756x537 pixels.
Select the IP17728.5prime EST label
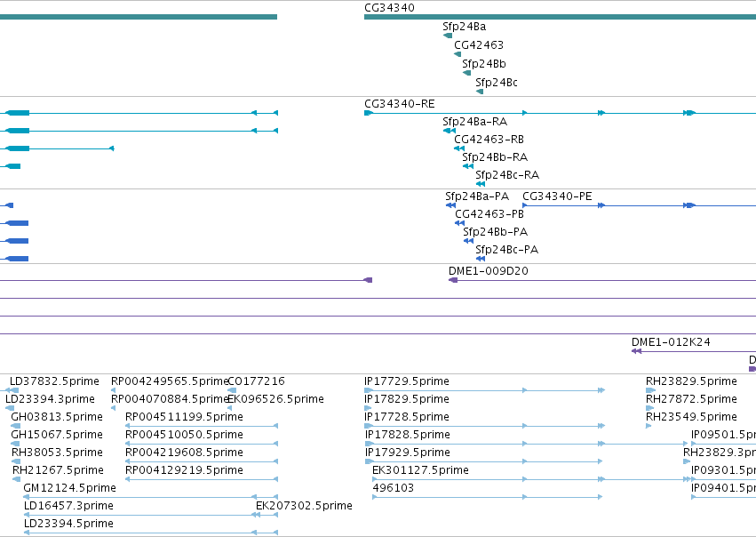pos(407,417)
